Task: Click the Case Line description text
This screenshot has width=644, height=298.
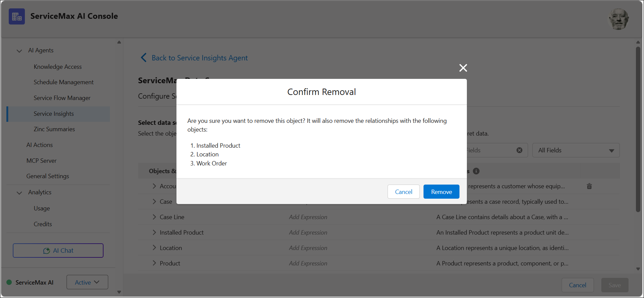Action: click(502, 217)
